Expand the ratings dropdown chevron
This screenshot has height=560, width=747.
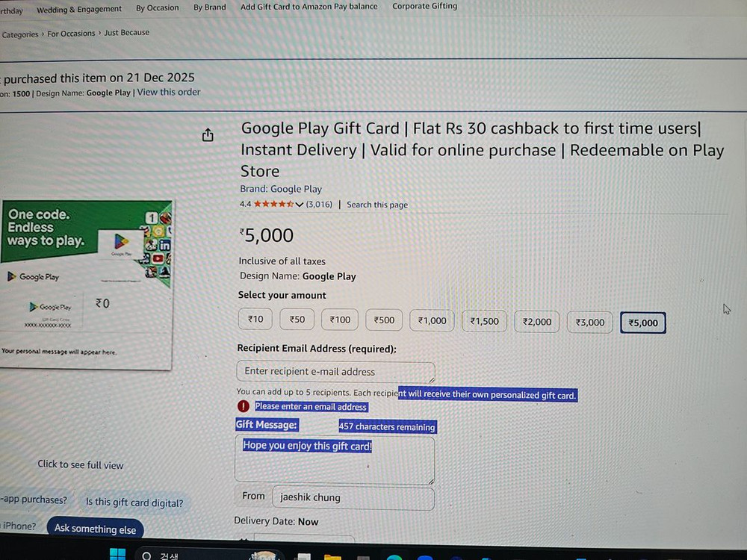pyautogui.click(x=300, y=205)
